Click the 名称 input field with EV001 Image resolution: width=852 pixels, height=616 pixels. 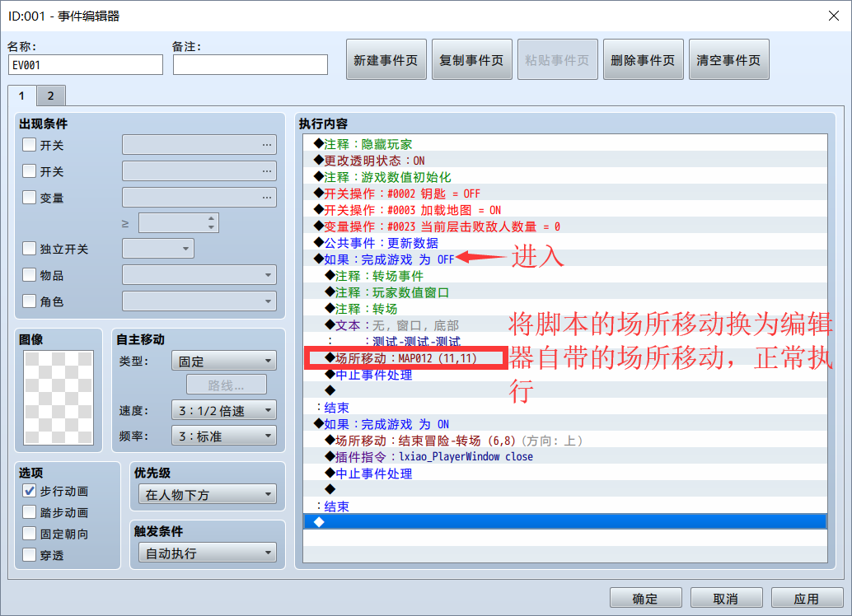(86, 64)
